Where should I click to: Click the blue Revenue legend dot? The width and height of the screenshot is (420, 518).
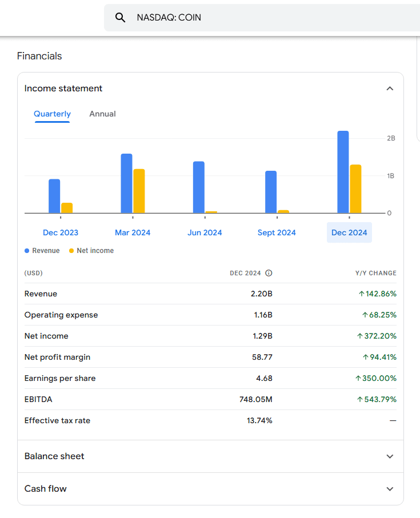coord(27,251)
